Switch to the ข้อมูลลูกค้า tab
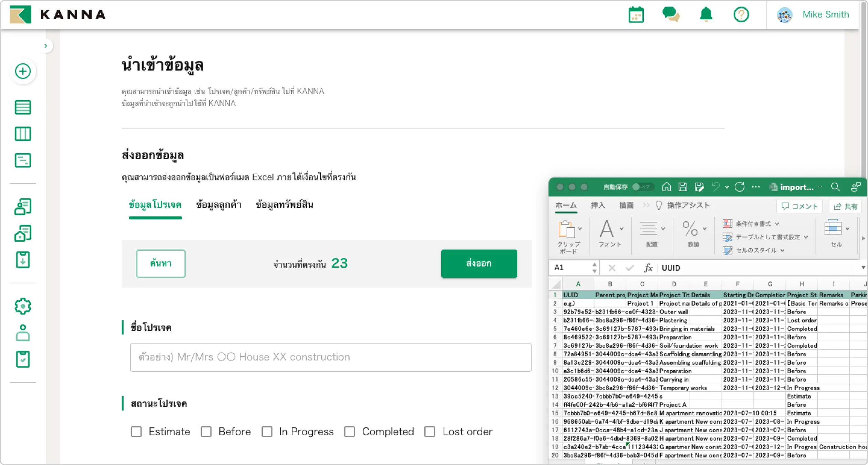The height and width of the screenshot is (465, 868). (219, 205)
